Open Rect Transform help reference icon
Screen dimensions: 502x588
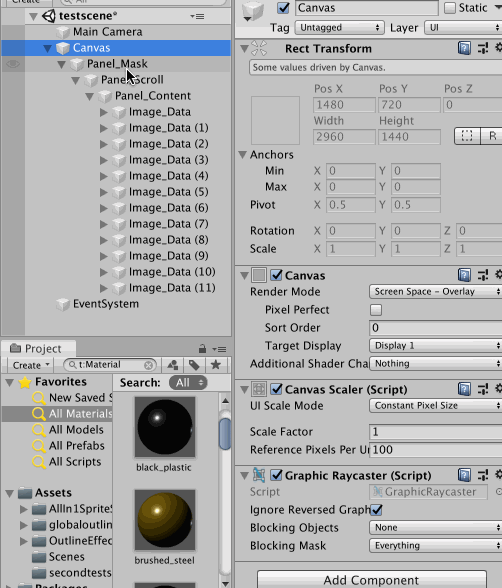464,48
